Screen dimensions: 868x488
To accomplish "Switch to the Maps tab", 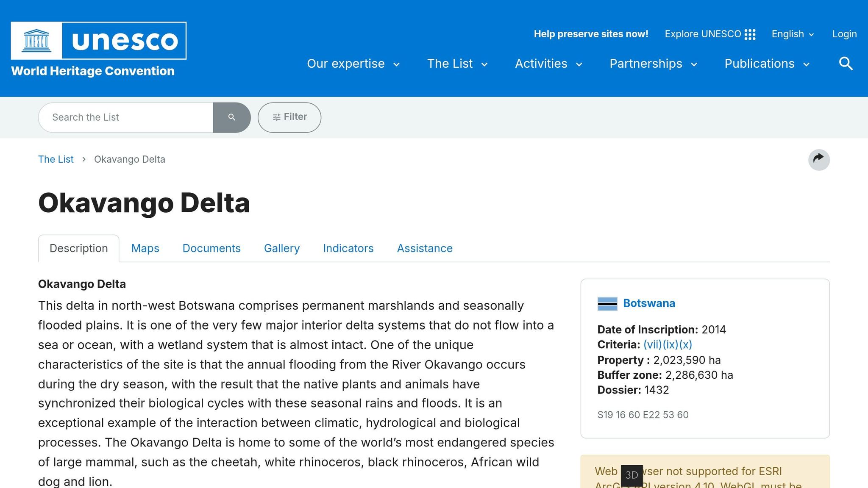I will 145,248.
